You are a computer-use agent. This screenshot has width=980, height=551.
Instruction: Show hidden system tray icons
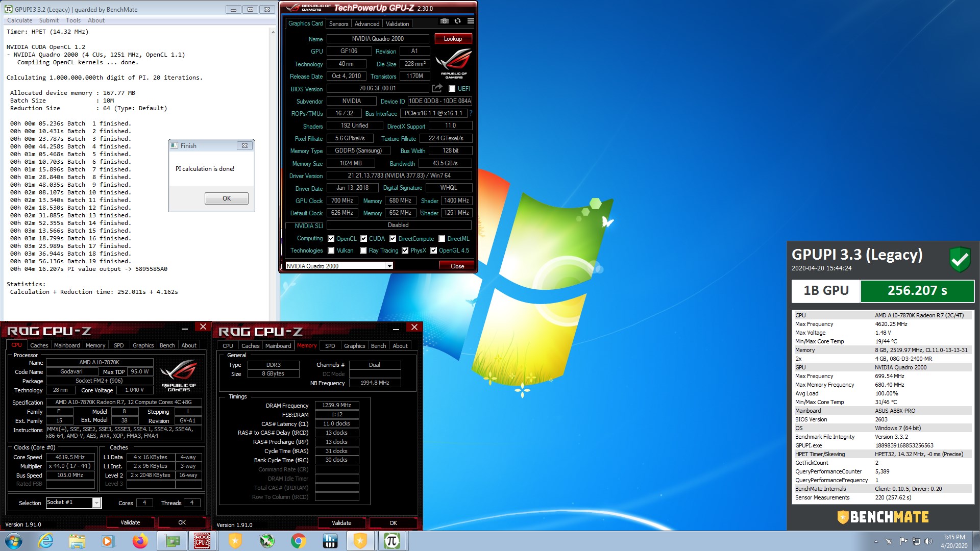click(876, 541)
